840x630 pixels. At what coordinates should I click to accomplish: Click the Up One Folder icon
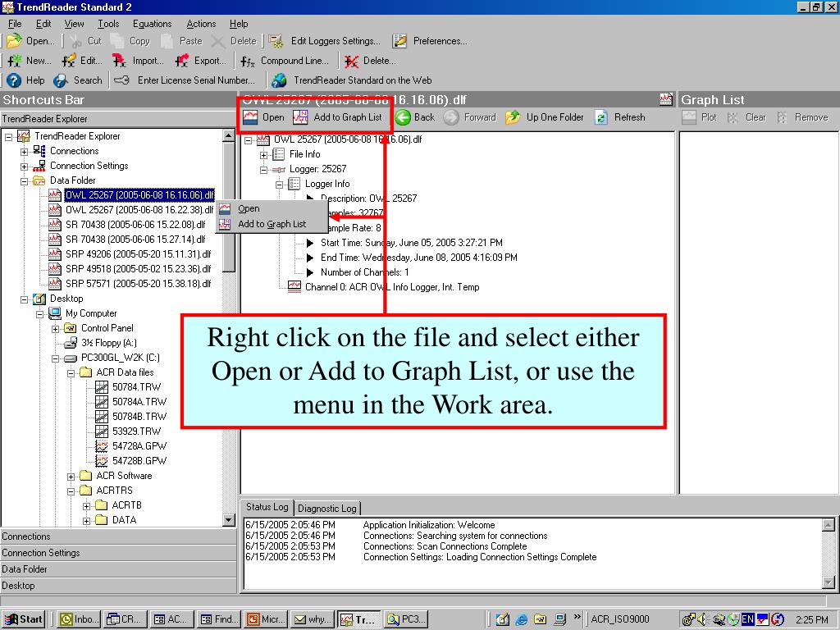513,117
